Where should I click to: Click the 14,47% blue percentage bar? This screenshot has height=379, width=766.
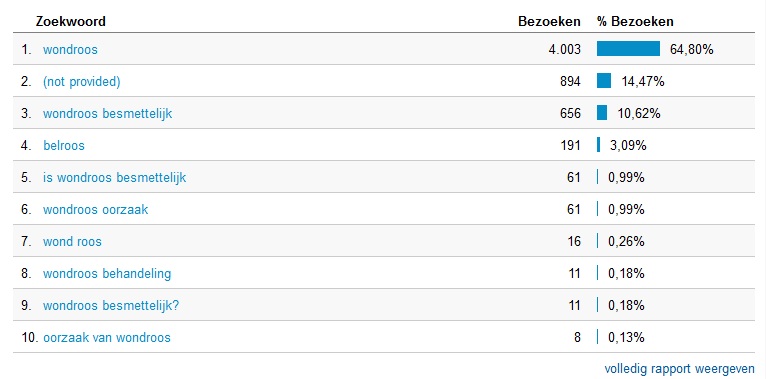604,81
